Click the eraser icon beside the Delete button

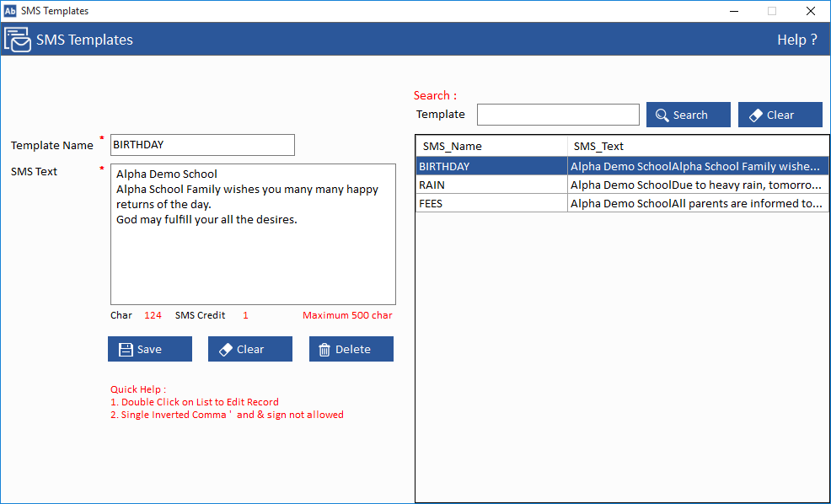point(226,350)
